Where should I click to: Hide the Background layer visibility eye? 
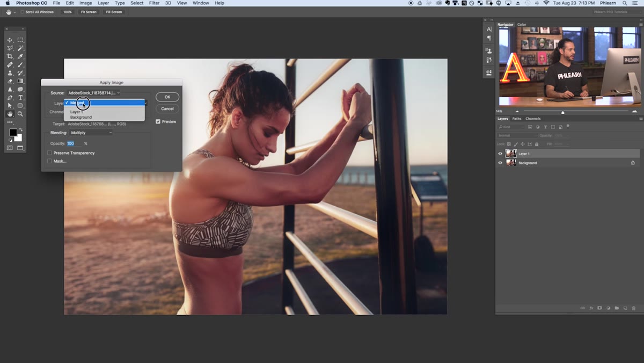501,163
